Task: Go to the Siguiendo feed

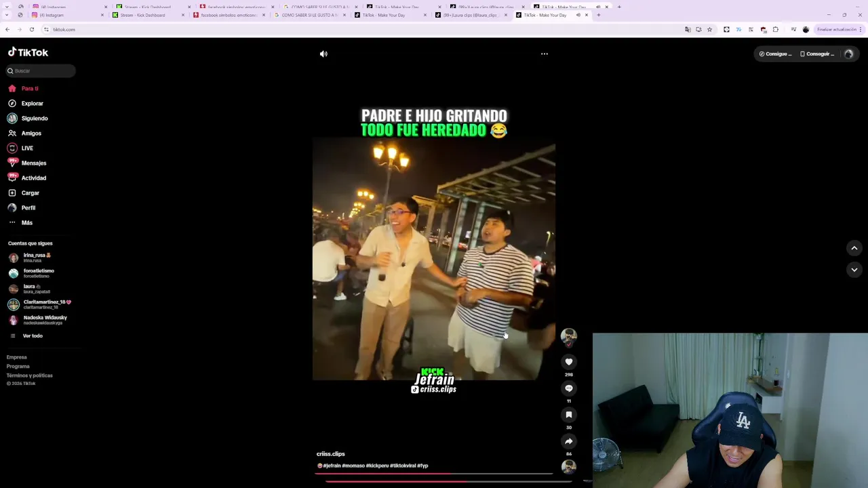Action: point(28,119)
